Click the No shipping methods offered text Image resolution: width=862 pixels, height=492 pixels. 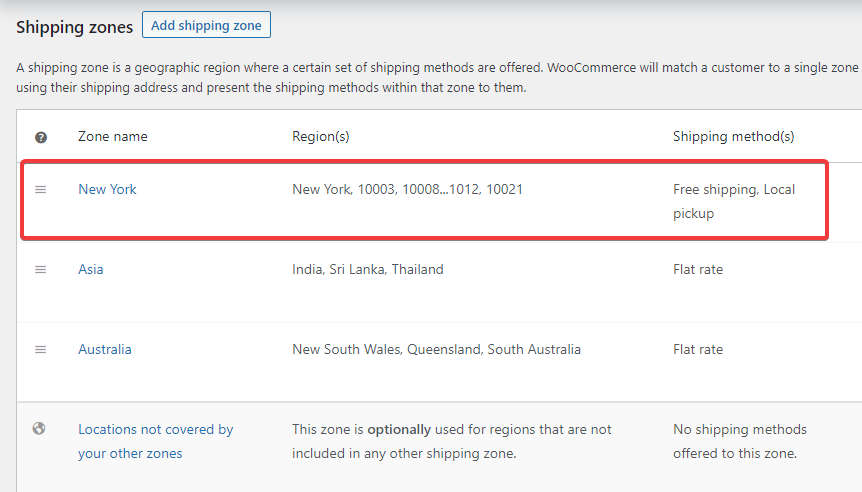(x=740, y=441)
